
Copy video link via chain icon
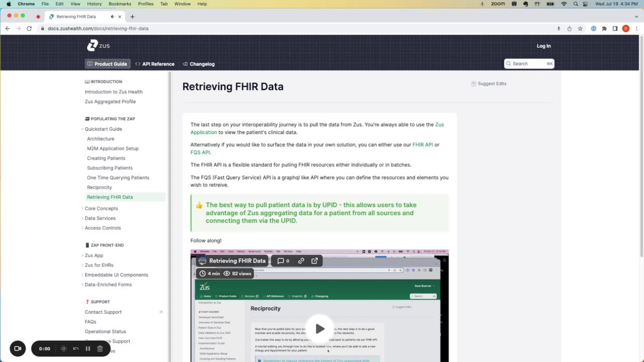[301, 261]
